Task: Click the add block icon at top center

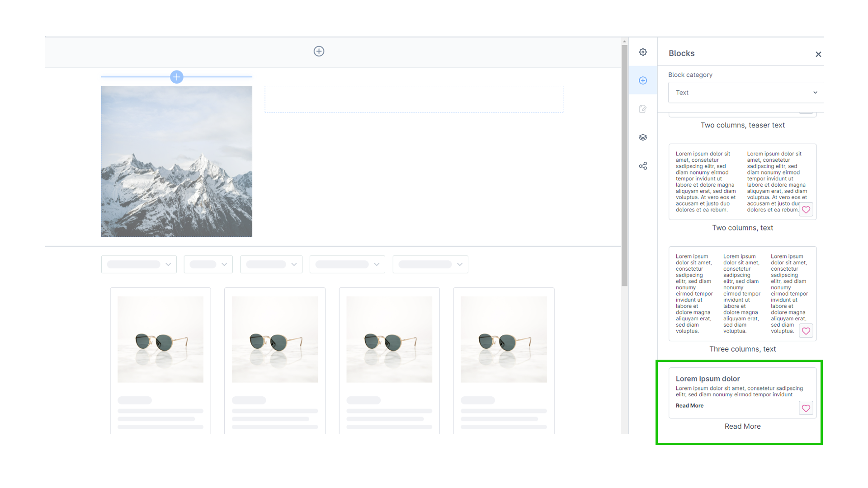Action: pos(318,51)
